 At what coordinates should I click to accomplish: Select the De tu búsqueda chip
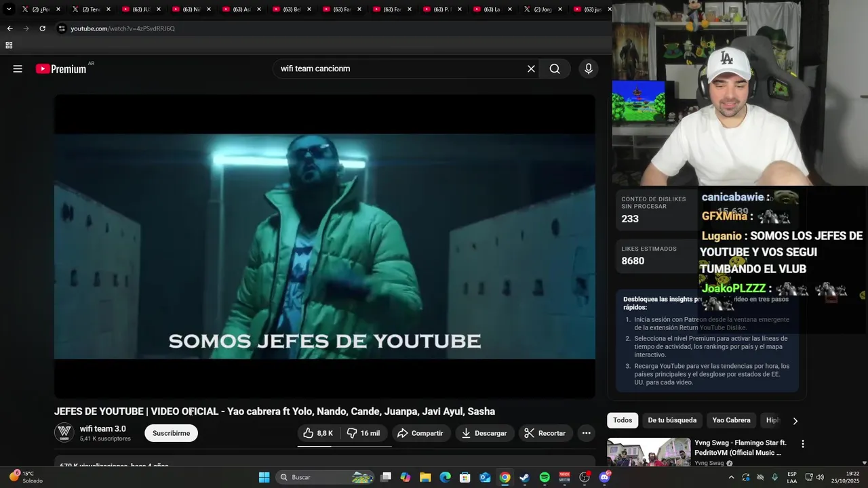pos(672,420)
